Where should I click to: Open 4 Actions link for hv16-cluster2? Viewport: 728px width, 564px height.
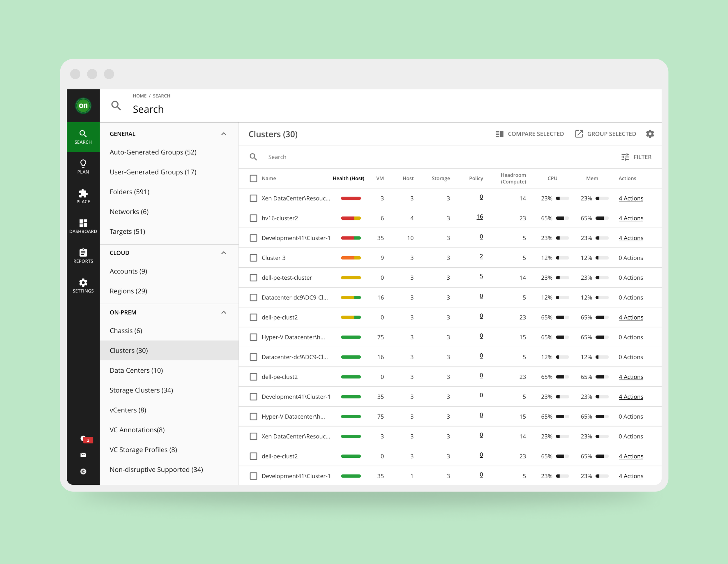(x=631, y=218)
